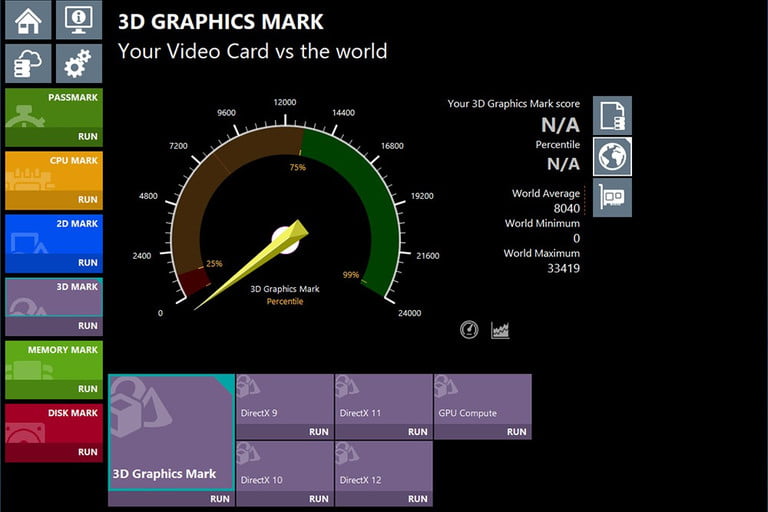Image resolution: width=768 pixels, height=512 pixels.
Task: Select the 2D Mark tile
Action: pyautogui.click(x=54, y=234)
